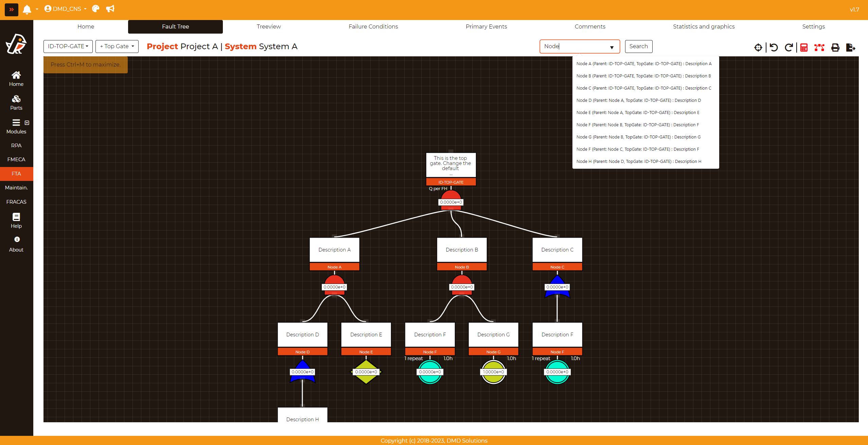Click the printer icon
The image size is (868, 445).
(x=835, y=47)
